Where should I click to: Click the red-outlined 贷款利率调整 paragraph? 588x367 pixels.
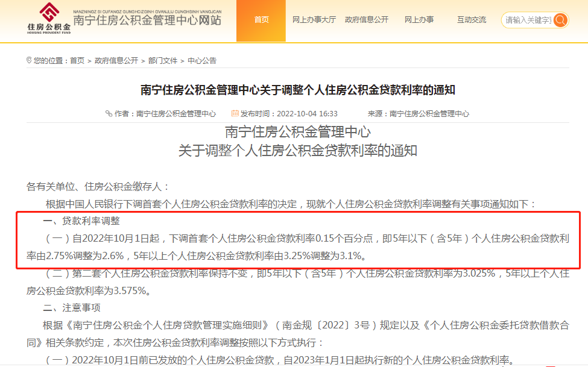[x=299, y=239]
